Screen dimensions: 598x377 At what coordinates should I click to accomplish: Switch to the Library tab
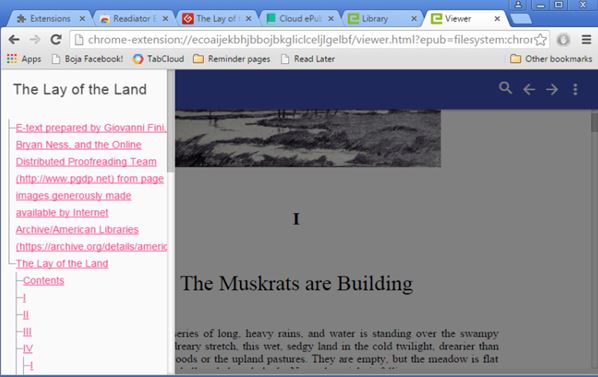click(x=382, y=18)
